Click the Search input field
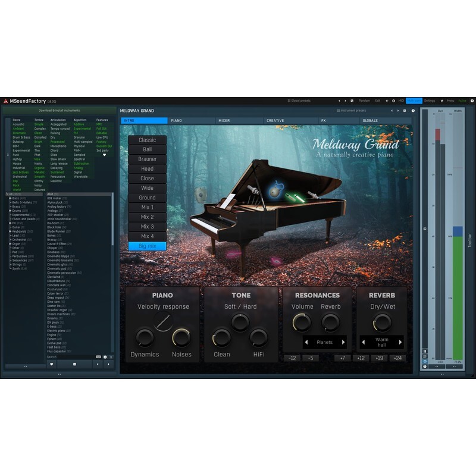 tap(71, 357)
